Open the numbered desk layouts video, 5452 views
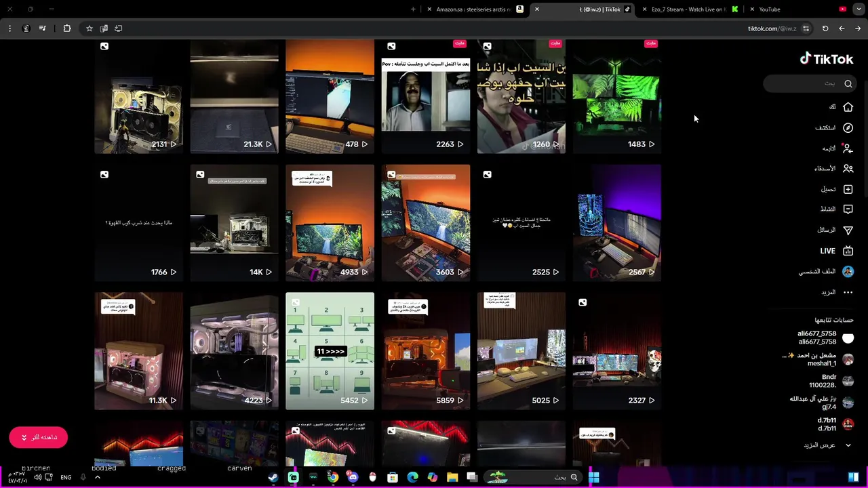Screen dimensions: 868x488 [330, 351]
